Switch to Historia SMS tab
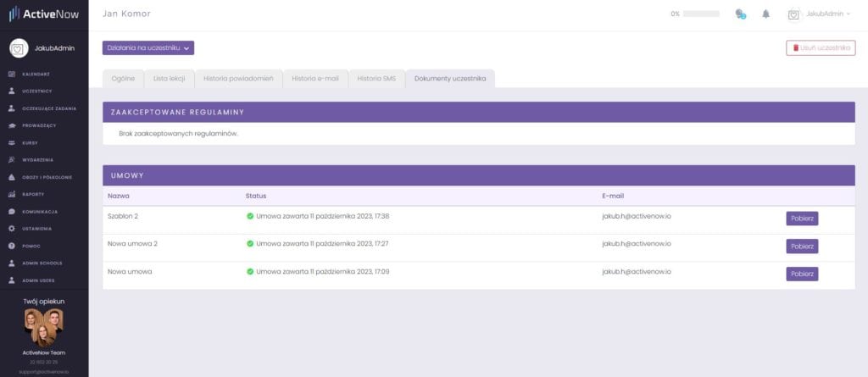This screenshot has height=377, width=868. click(x=376, y=79)
